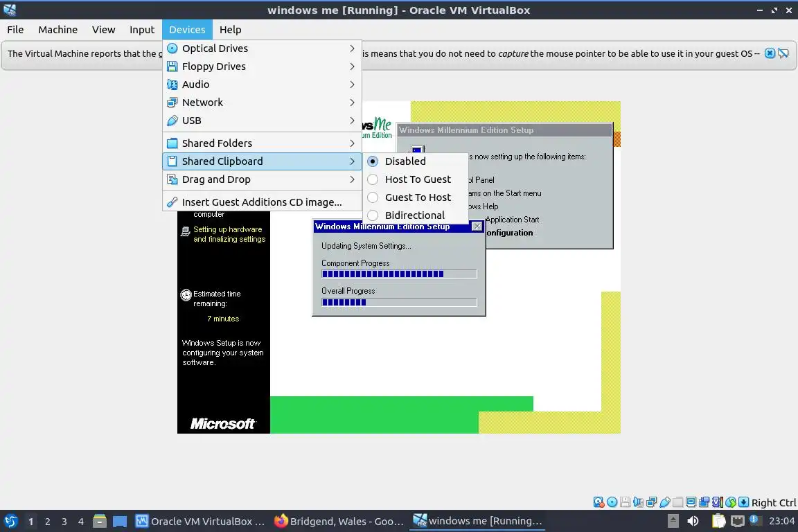Image resolution: width=798 pixels, height=532 pixels.
Task: Open the View menu
Action: coord(104,30)
